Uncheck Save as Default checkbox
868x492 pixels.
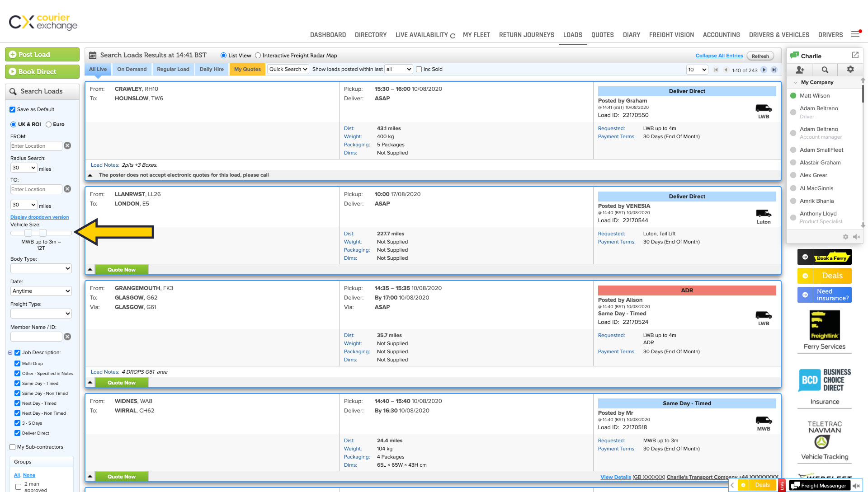click(x=13, y=109)
